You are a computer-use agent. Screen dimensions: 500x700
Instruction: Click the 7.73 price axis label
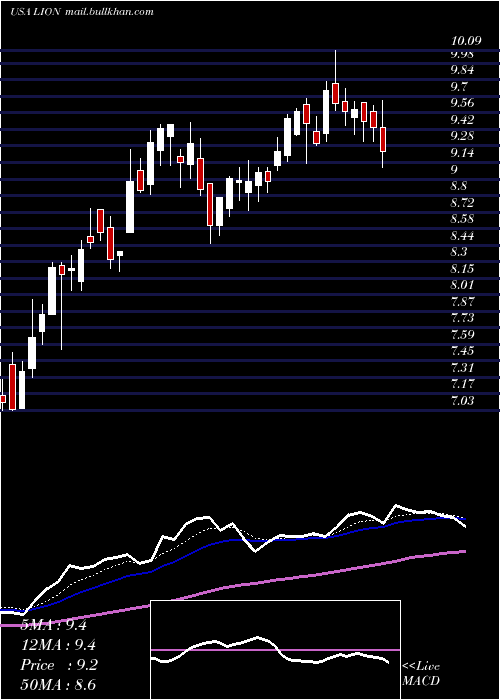click(464, 318)
